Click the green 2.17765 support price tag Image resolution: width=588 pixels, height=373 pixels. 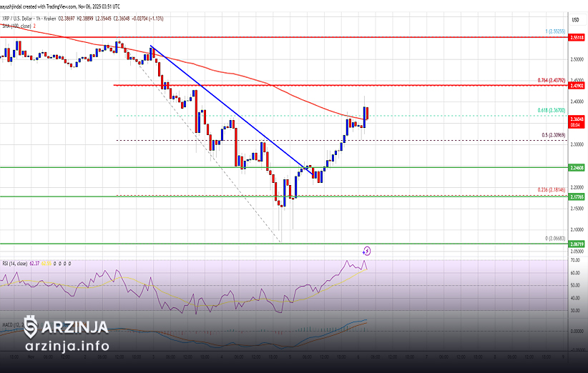click(577, 197)
